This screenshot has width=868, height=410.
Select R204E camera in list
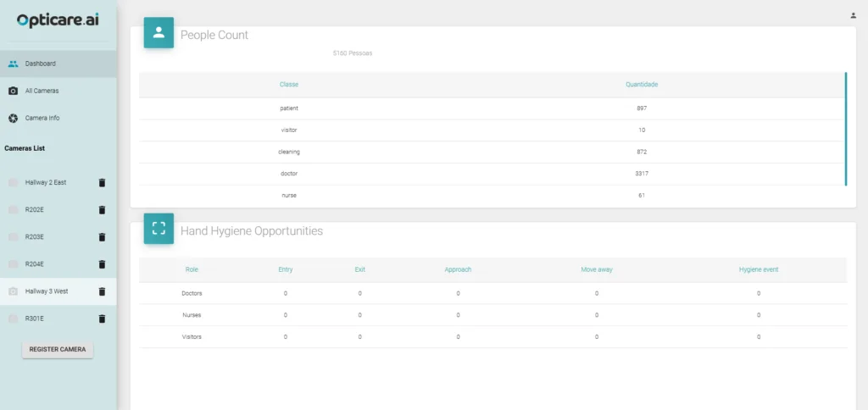34,264
